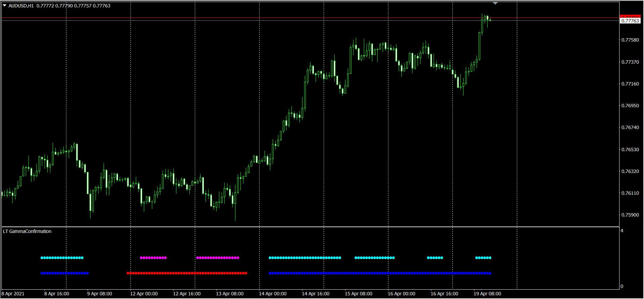This screenshot has height=299, width=644.
Task: Click the 14 Apr 00:00 time axis label
Action: (x=272, y=294)
